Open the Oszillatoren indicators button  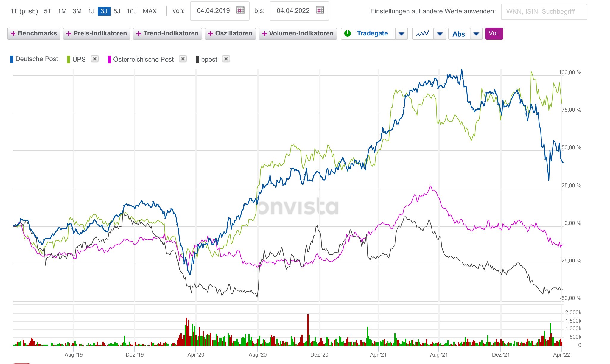[x=230, y=33]
